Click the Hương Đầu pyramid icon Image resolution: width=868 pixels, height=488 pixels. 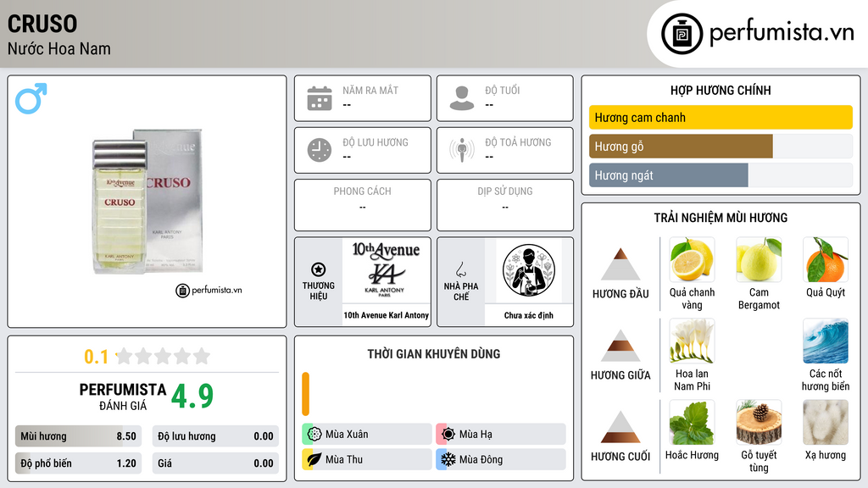[x=620, y=264]
